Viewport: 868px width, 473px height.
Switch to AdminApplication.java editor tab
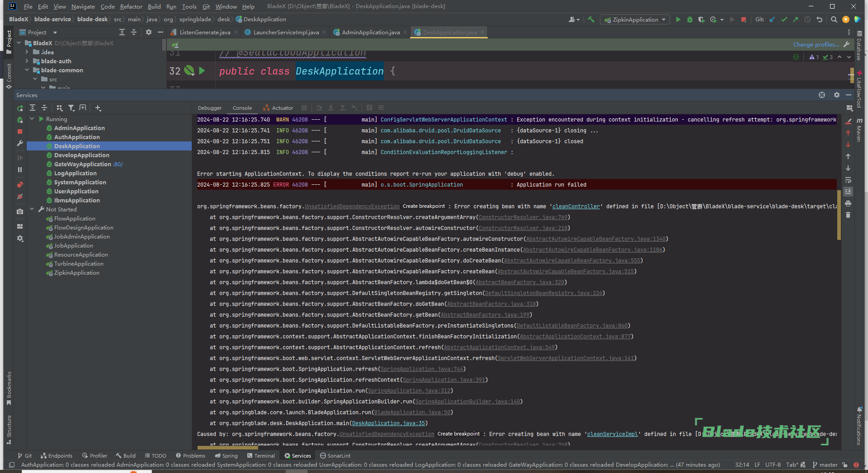370,32
